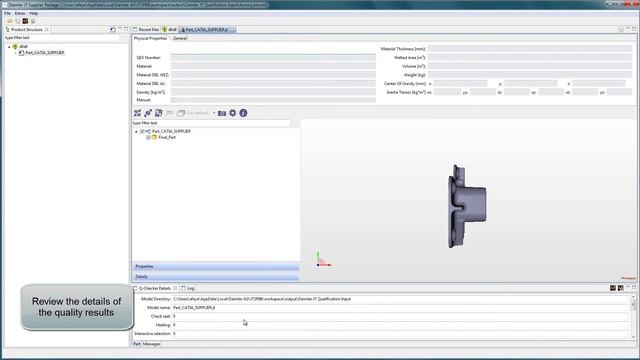The height and width of the screenshot is (360, 640).
Task: Click the Q-Checker Details vertical scrollbar
Action: pos(633,317)
